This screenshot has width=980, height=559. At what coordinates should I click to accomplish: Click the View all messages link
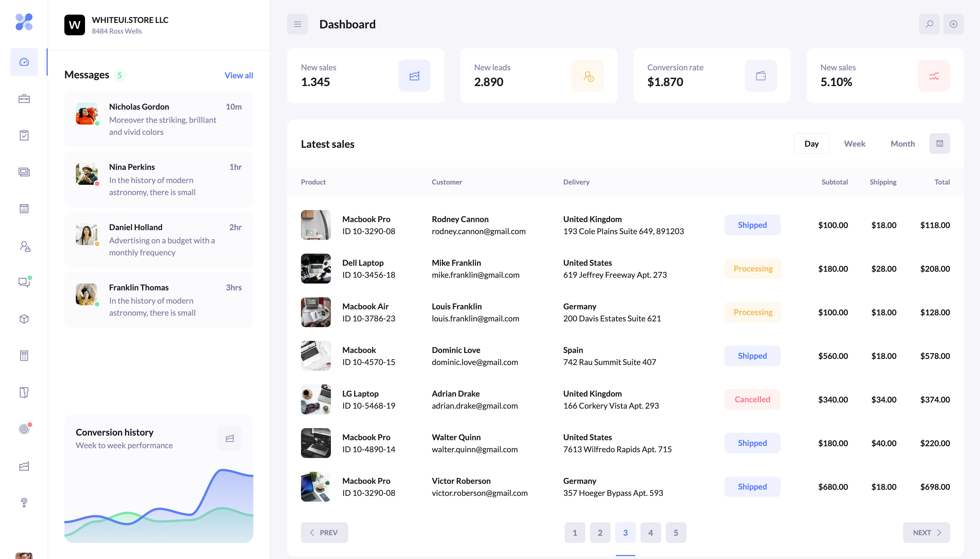(x=239, y=75)
